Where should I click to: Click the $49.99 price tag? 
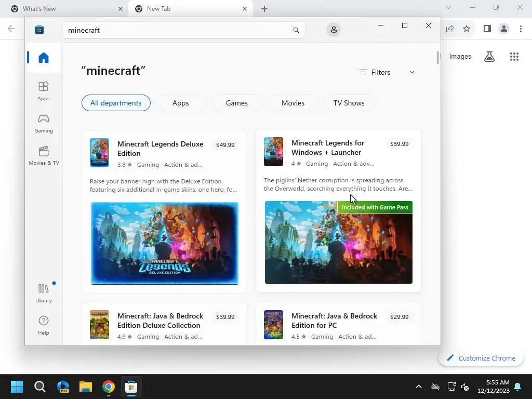point(225,145)
